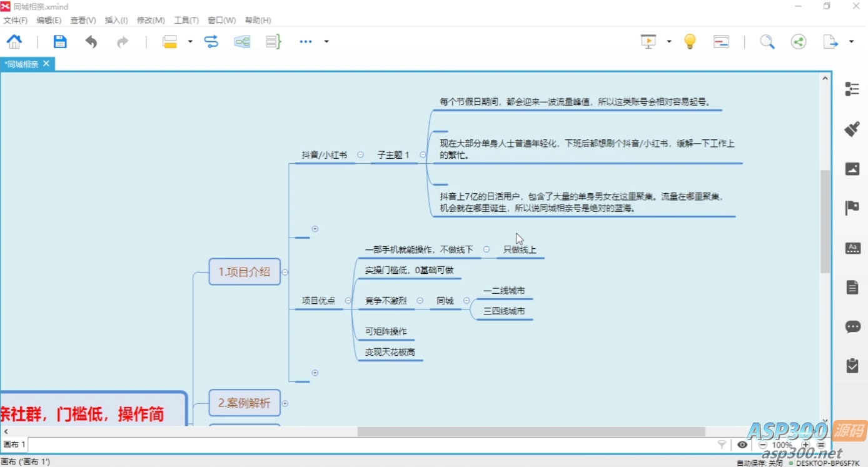Viewport: 868px width, 467px height.
Task: Collapse the 抖音/小红书 branch
Action: click(x=360, y=154)
